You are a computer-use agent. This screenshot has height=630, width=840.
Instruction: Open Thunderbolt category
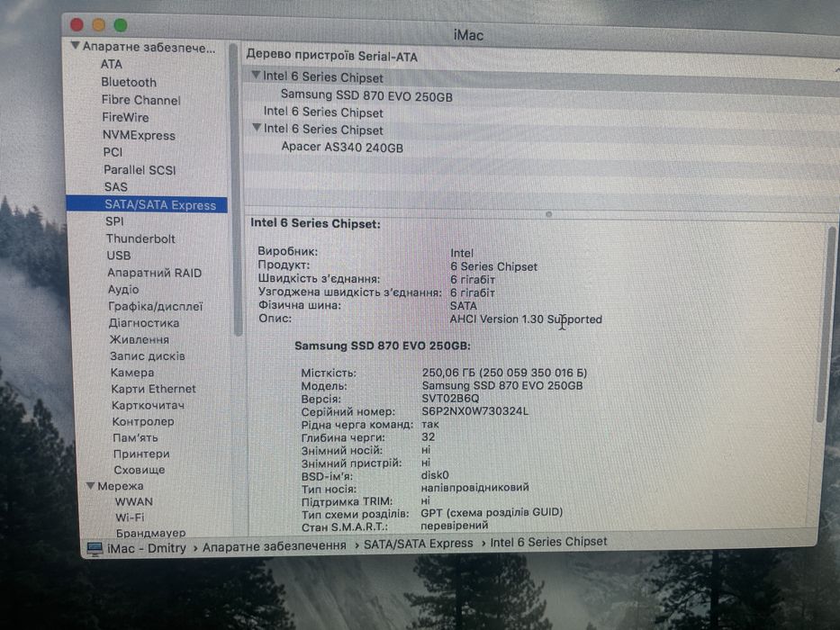(140, 238)
